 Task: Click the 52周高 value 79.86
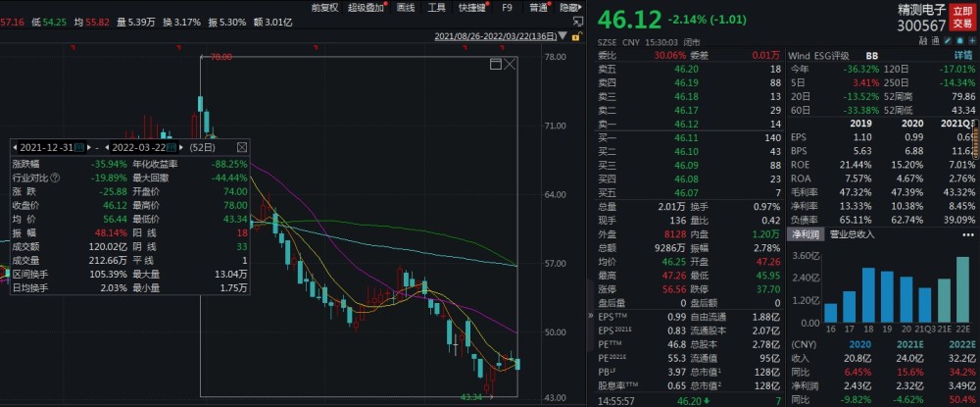[963, 96]
